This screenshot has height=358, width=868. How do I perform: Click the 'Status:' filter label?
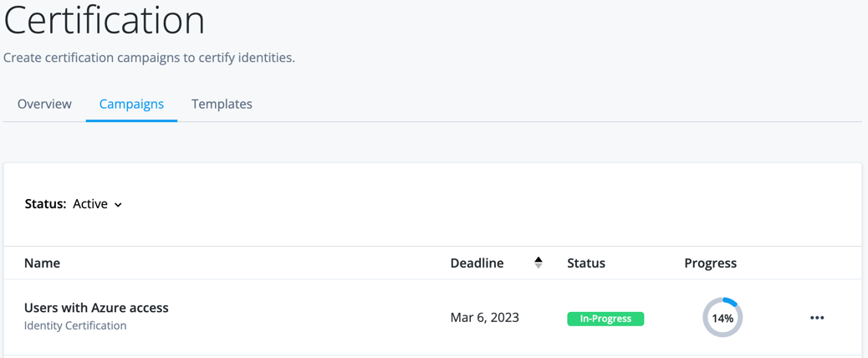pyautogui.click(x=45, y=204)
